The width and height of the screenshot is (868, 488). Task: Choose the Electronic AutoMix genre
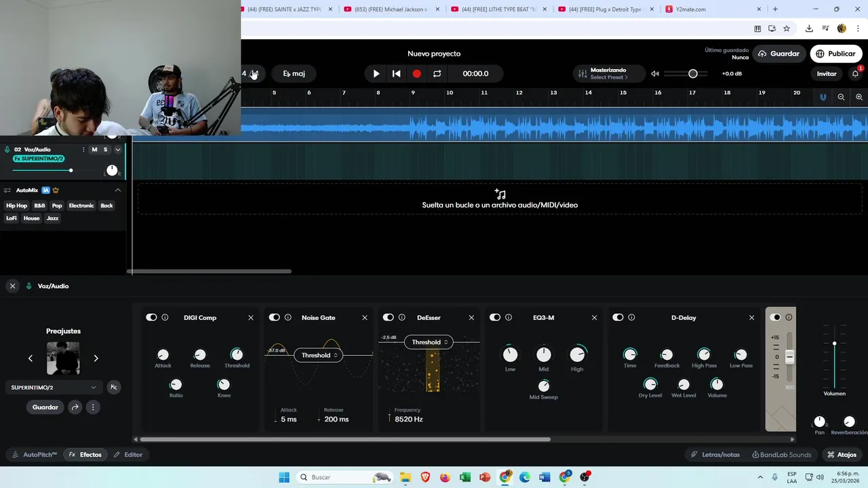click(x=81, y=205)
